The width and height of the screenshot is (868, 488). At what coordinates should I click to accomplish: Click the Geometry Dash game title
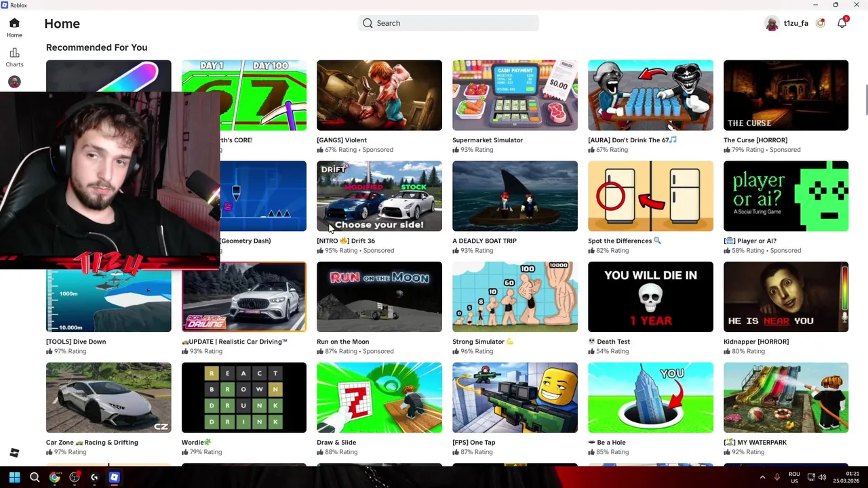tap(245, 241)
